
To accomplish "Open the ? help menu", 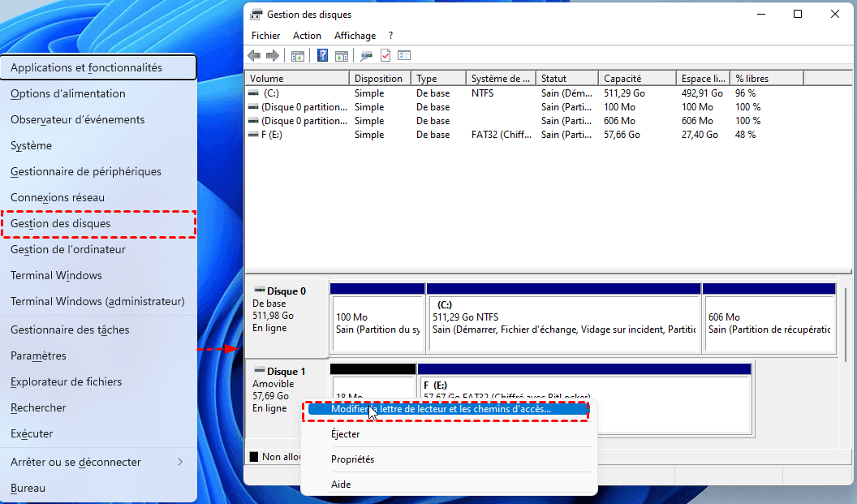I will tap(390, 36).
